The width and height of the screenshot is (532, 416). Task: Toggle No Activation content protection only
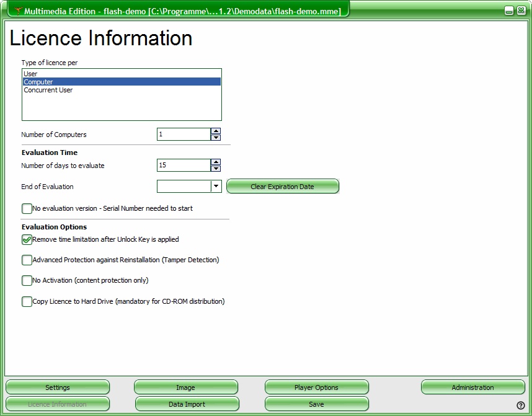point(27,281)
